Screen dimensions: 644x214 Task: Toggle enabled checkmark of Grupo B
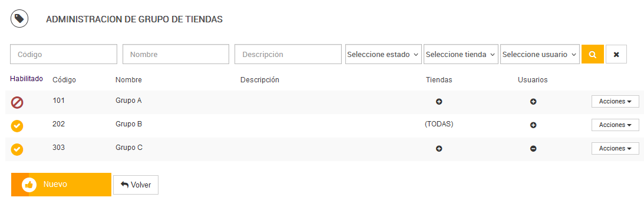[x=17, y=126]
